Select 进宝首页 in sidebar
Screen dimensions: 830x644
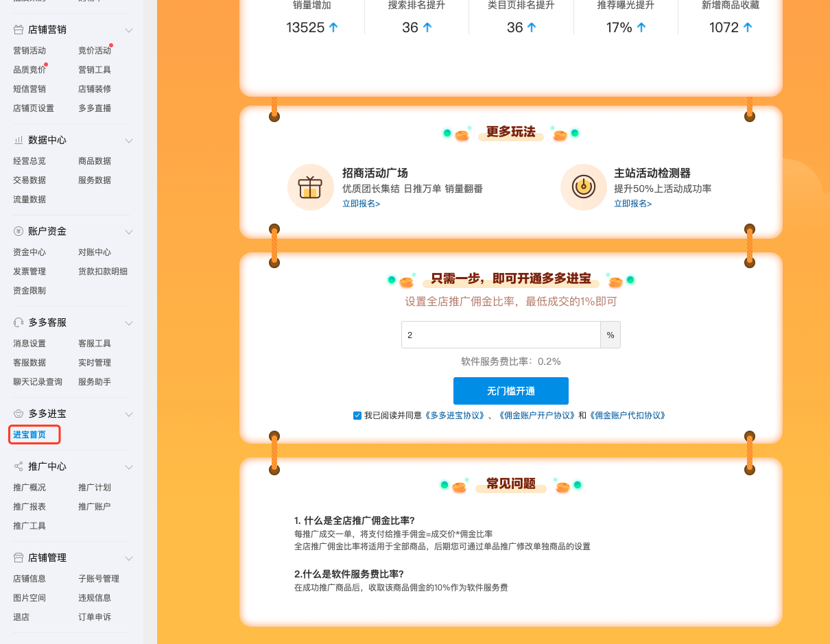[x=29, y=435]
